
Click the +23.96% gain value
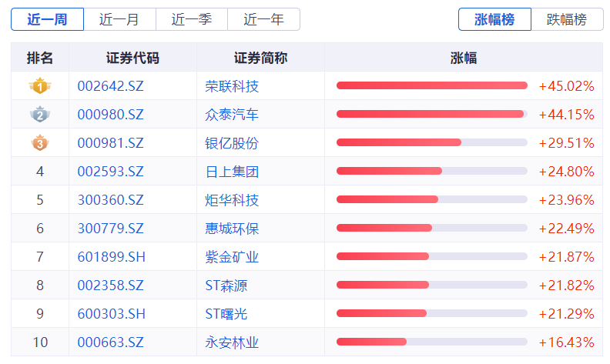click(x=566, y=200)
